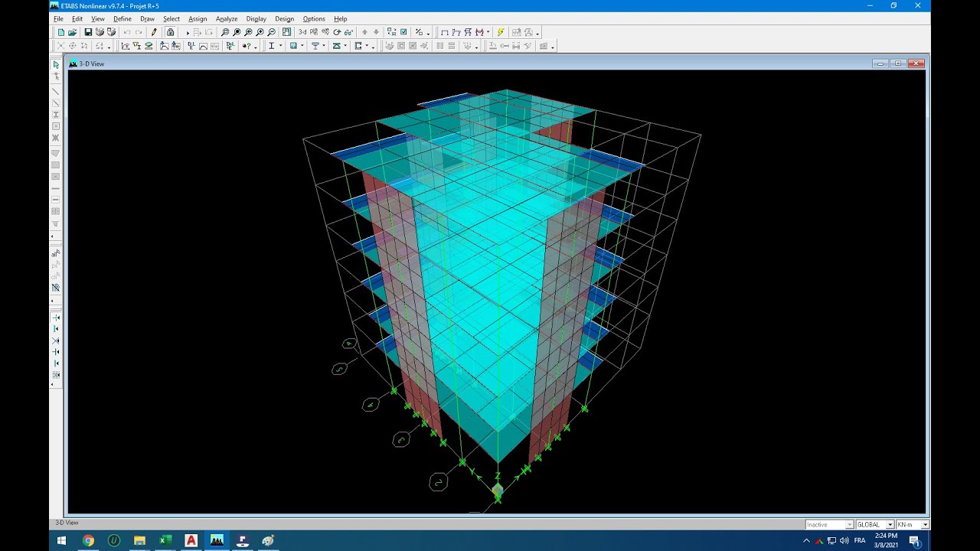Open Excel from the taskbar
Screen dimensions: 980x551
point(165,540)
